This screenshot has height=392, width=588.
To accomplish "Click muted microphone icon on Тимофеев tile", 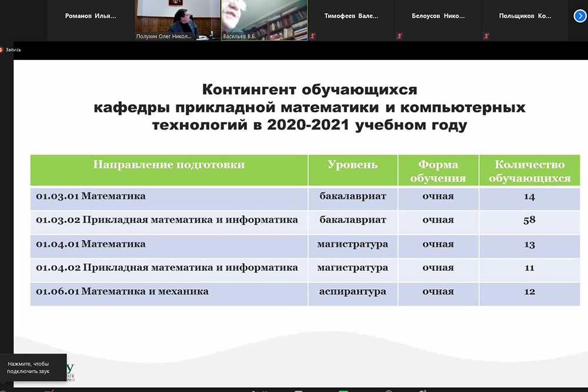I will pos(313,36).
